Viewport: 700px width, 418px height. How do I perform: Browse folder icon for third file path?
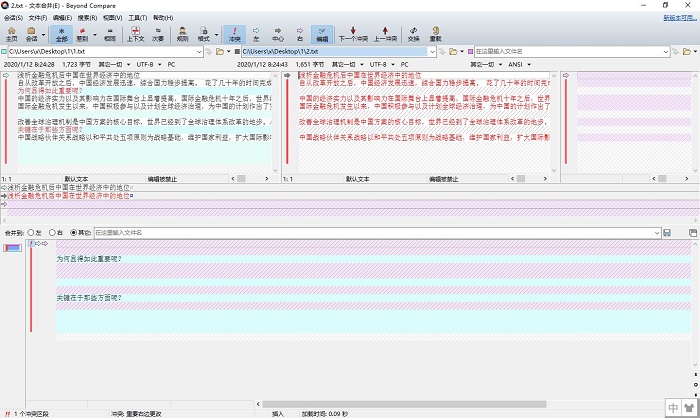(x=686, y=52)
